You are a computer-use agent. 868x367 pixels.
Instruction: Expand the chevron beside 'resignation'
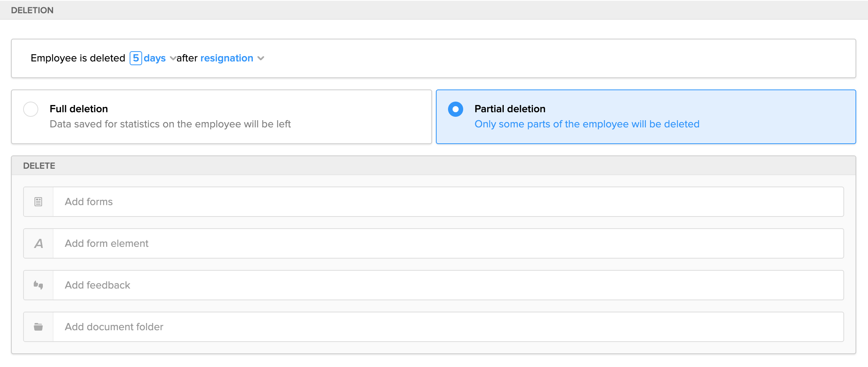coord(261,58)
